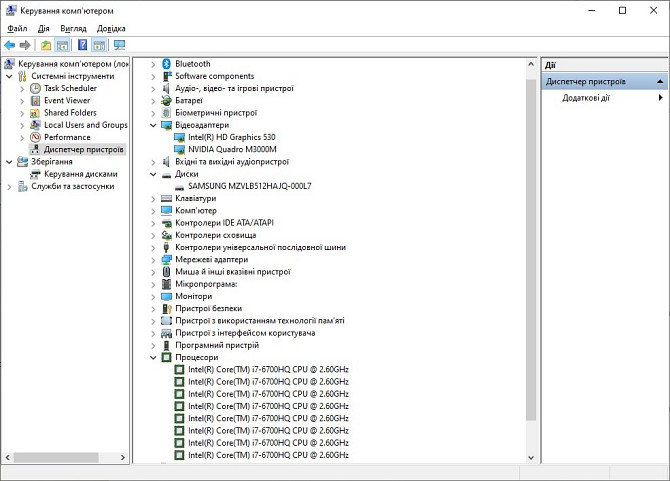Click the Forward arrow toolbar icon
The height and width of the screenshot is (481, 670).
coord(25,45)
